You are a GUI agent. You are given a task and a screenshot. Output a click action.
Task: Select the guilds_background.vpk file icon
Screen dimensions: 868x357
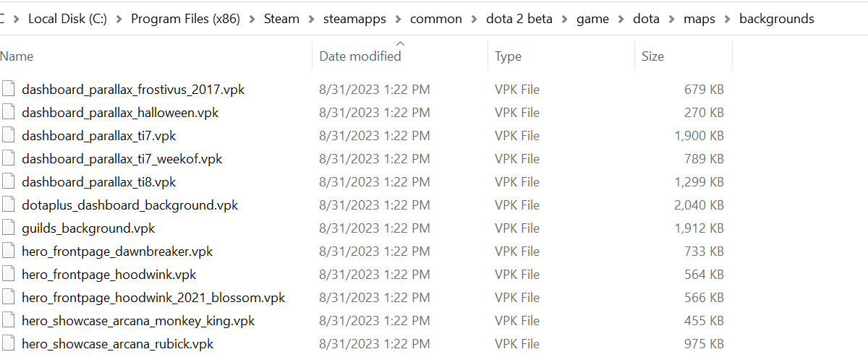(9, 228)
